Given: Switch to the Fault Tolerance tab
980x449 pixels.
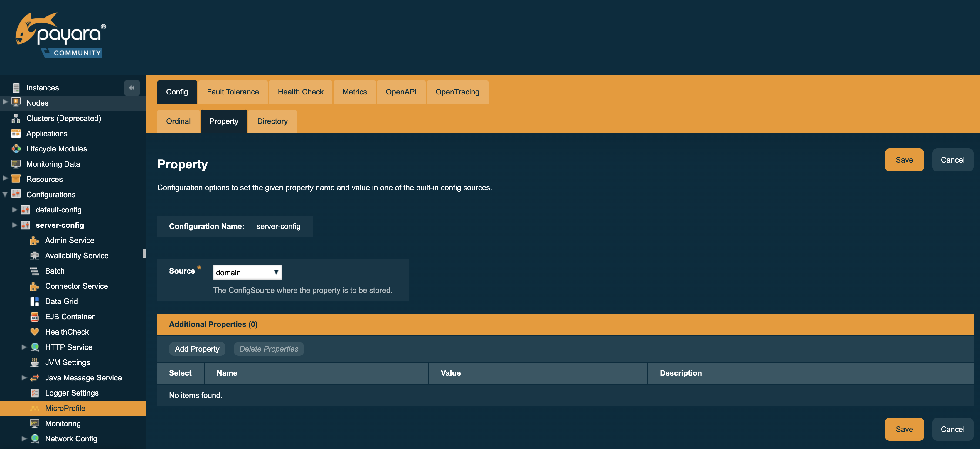Looking at the screenshot, I should pyautogui.click(x=233, y=92).
